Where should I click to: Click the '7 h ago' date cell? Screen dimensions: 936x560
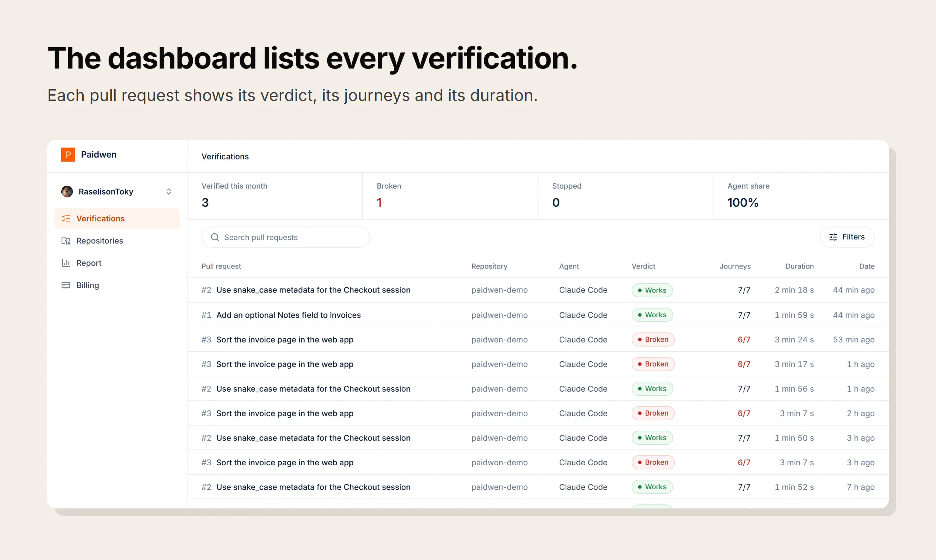[860, 487]
